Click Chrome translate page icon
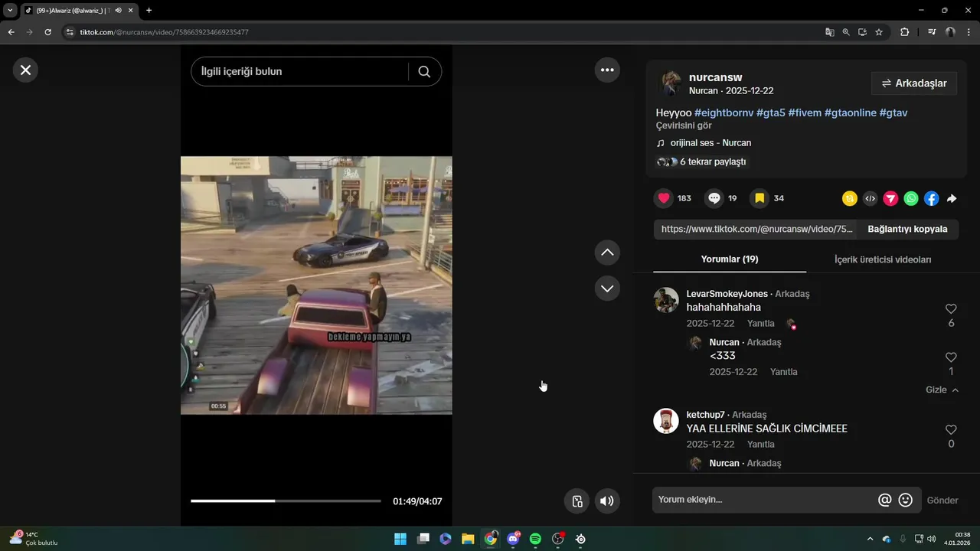 pos(829,32)
